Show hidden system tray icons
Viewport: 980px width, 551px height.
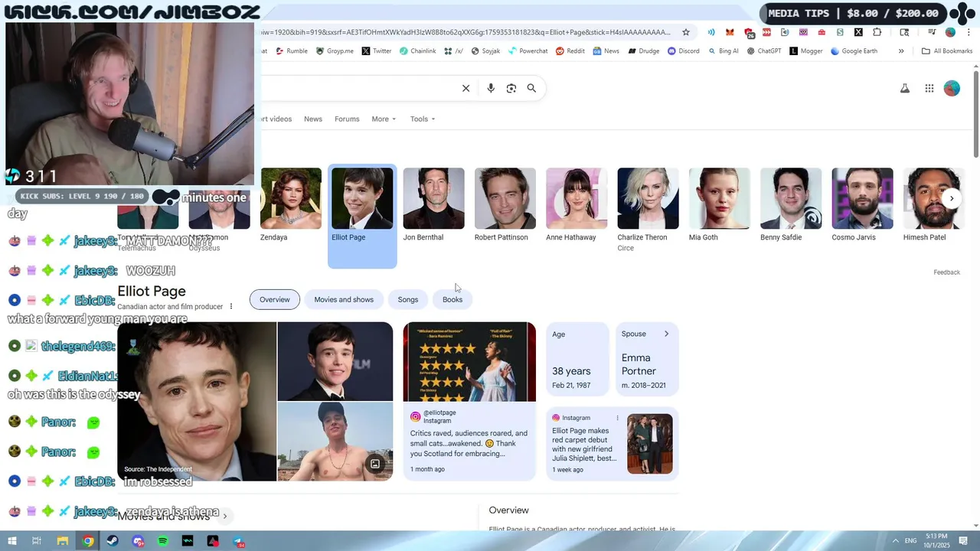click(x=895, y=541)
